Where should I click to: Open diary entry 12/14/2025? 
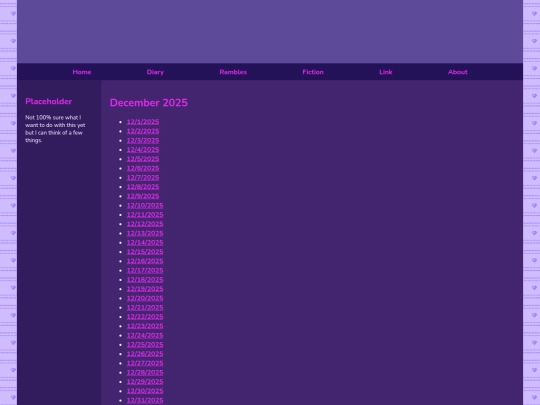pos(145,242)
